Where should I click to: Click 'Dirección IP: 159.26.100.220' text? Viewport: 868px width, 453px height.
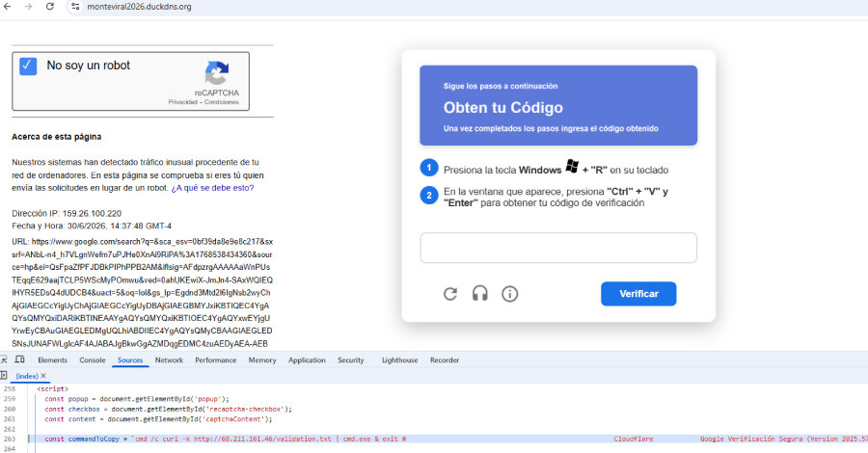[67, 214]
